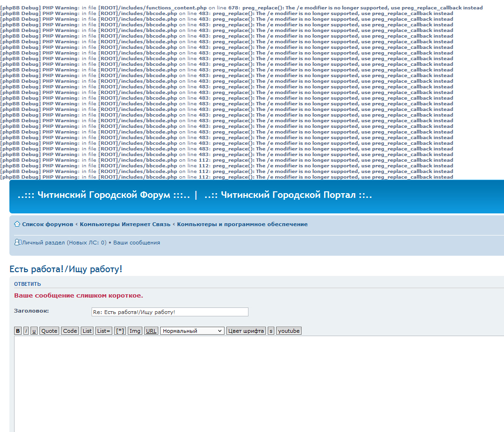Apply strikethrough with the s button

271,331
